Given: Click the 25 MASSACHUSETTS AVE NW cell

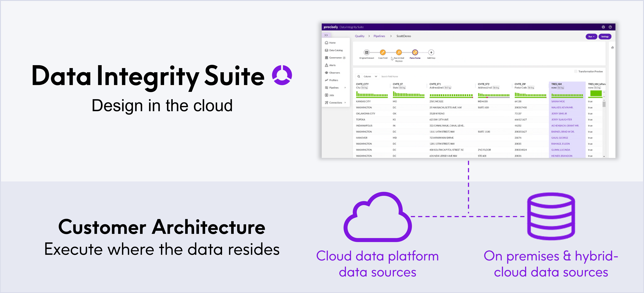Looking at the screenshot, I should 446,108.
